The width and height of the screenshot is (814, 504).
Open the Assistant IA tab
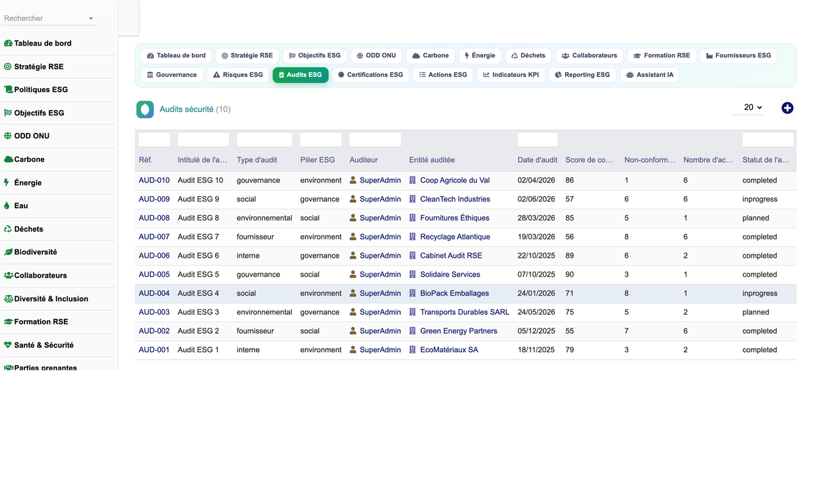(x=650, y=75)
